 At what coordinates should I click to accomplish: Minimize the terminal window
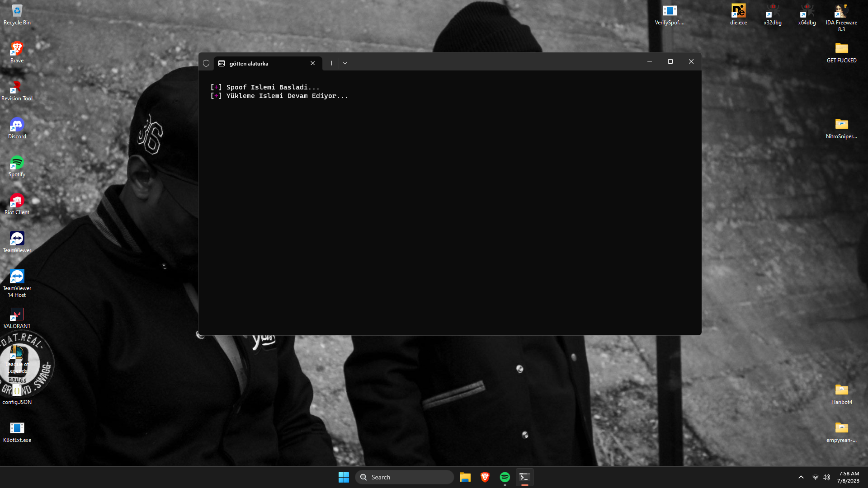650,61
